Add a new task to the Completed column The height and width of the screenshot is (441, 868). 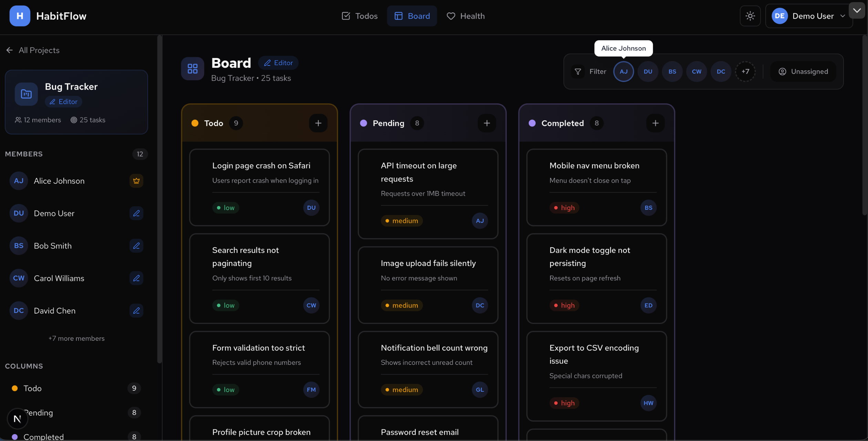click(x=655, y=123)
